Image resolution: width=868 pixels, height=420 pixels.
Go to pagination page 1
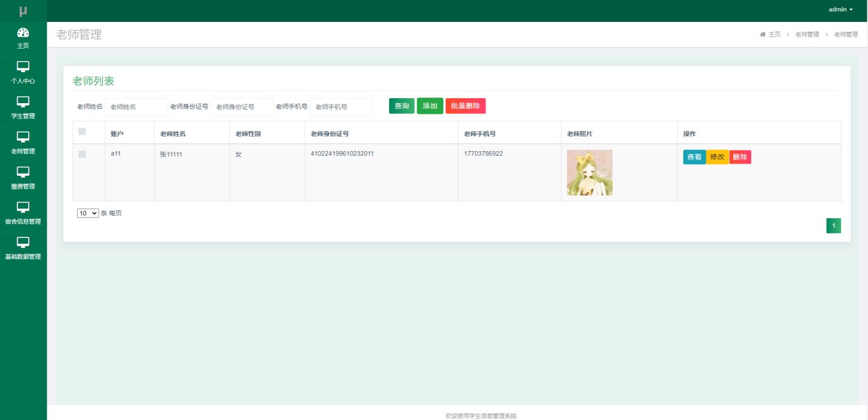[834, 226]
